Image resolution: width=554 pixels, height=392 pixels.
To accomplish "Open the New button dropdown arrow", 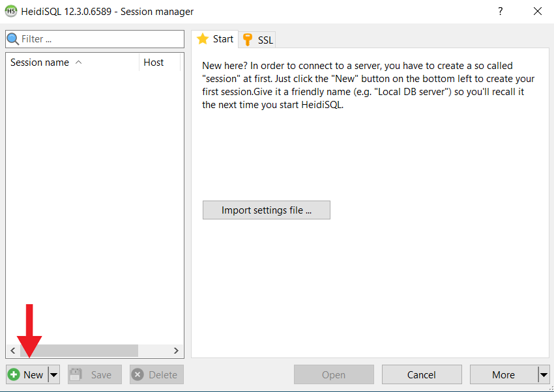I will click(x=53, y=374).
